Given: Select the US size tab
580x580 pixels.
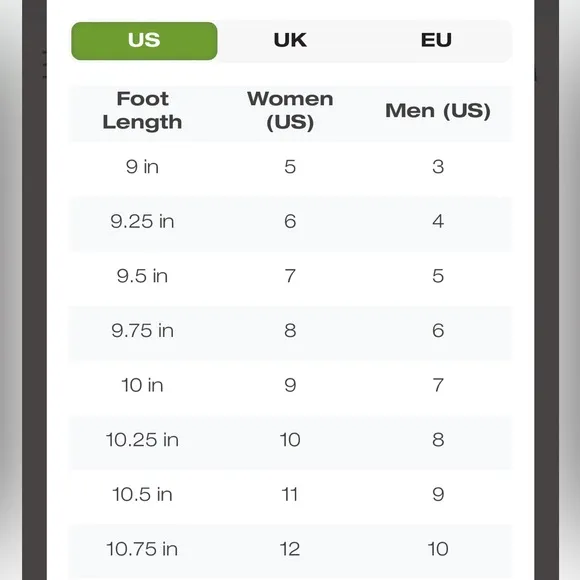Looking at the screenshot, I should pos(144,41).
